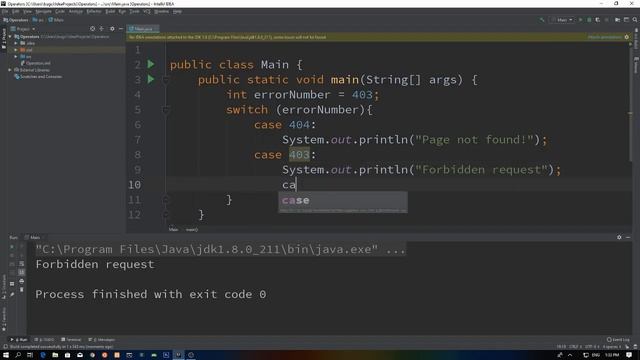Viewport: 640px width, 360px height.
Task: Open settings gear on the JDK annotations banner
Action: tap(627, 37)
